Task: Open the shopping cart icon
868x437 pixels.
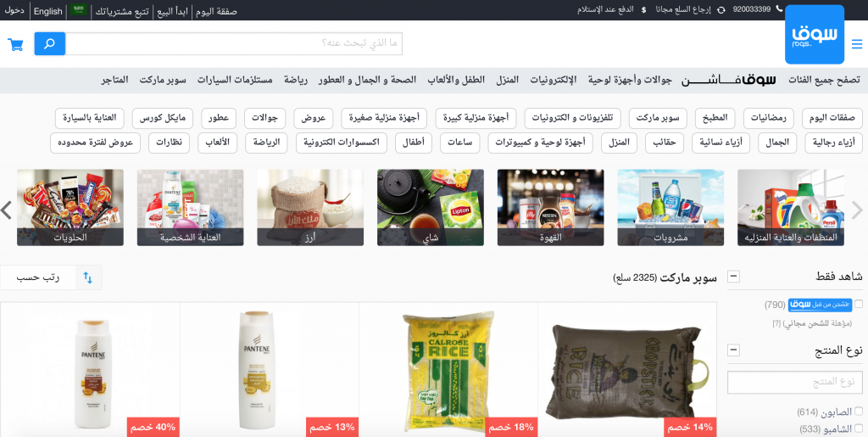Action: (x=15, y=44)
